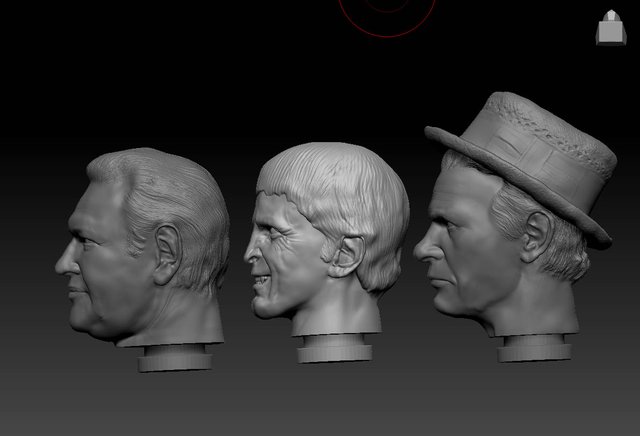The width and height of the screenshot is (640, 436).
Task: Click the neck peg under the left head
Action: pyautogui.click(x=175, y=358)
